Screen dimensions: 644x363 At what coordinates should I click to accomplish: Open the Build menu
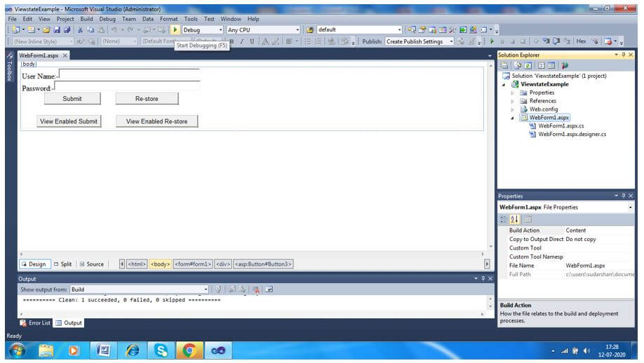[86, 19]
